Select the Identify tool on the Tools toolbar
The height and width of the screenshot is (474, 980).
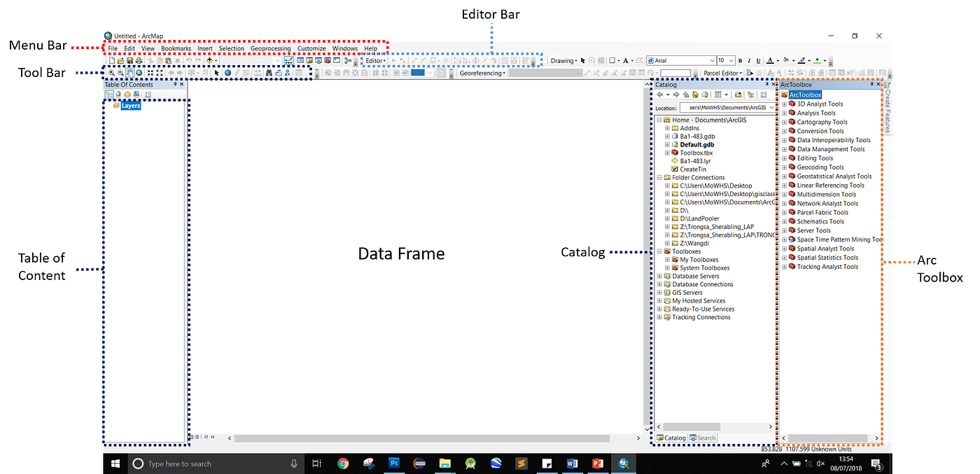(227, 73)
